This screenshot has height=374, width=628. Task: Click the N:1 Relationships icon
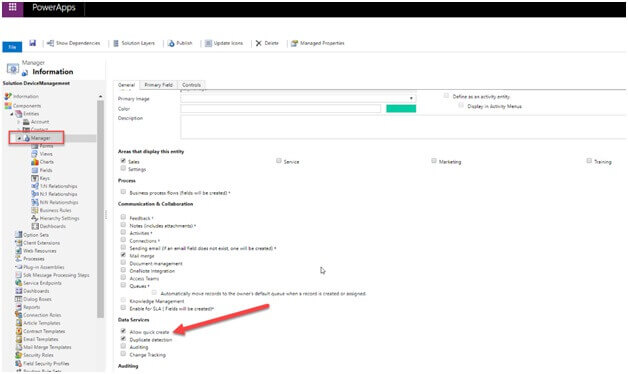coord(34,194)
